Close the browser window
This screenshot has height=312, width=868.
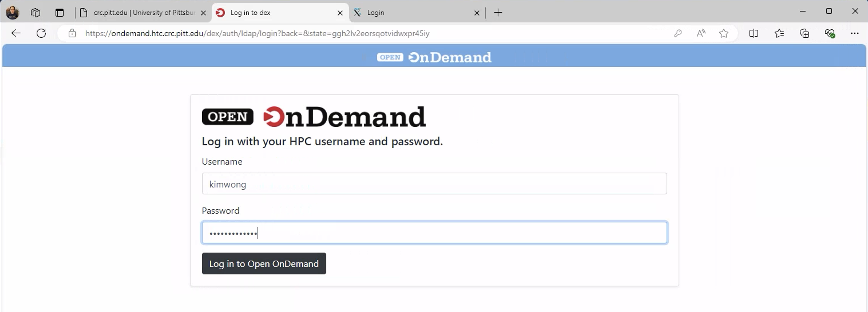(855, 11)
